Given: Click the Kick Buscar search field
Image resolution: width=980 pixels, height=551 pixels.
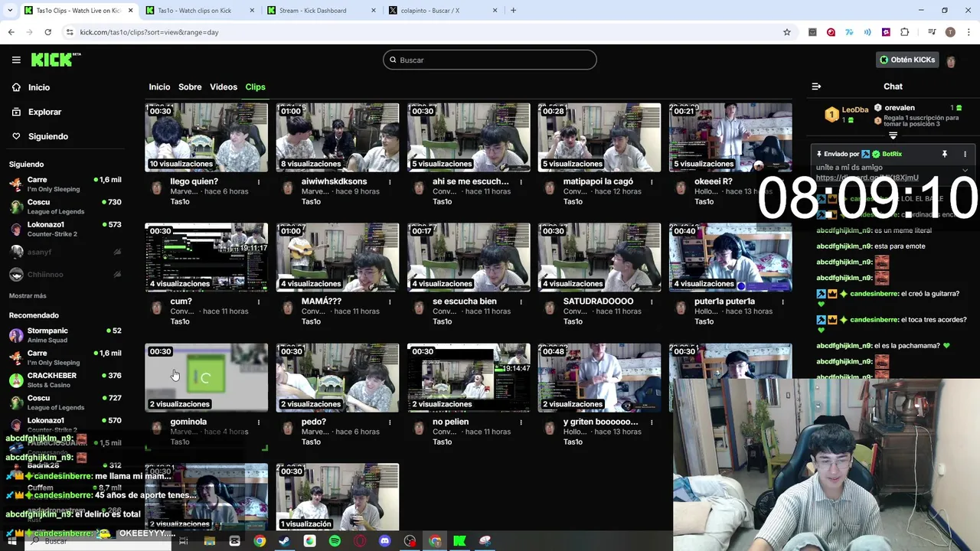Looking at the screenshot, I should 490,60.
